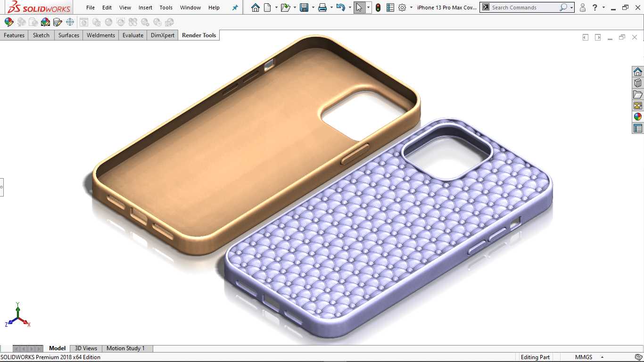Expand the Undo history dropdown arrow
This screenshot has height=362, width=644.
[x=350, y=8]
